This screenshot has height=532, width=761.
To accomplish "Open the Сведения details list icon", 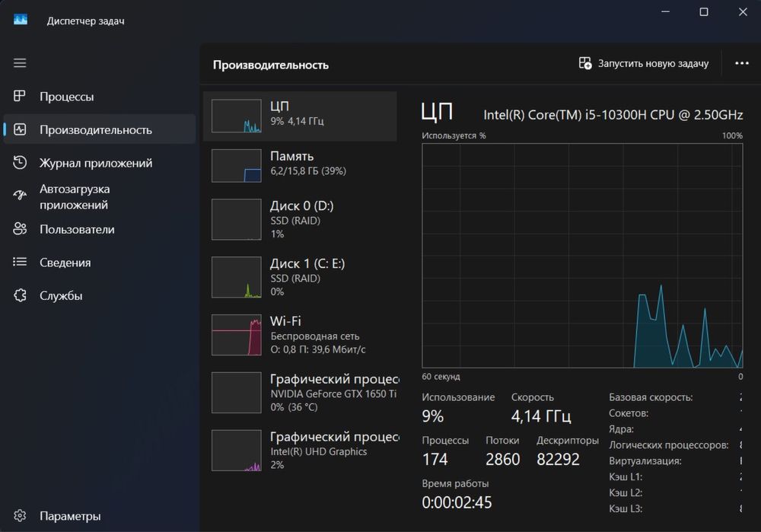I will tap(21, 263).
